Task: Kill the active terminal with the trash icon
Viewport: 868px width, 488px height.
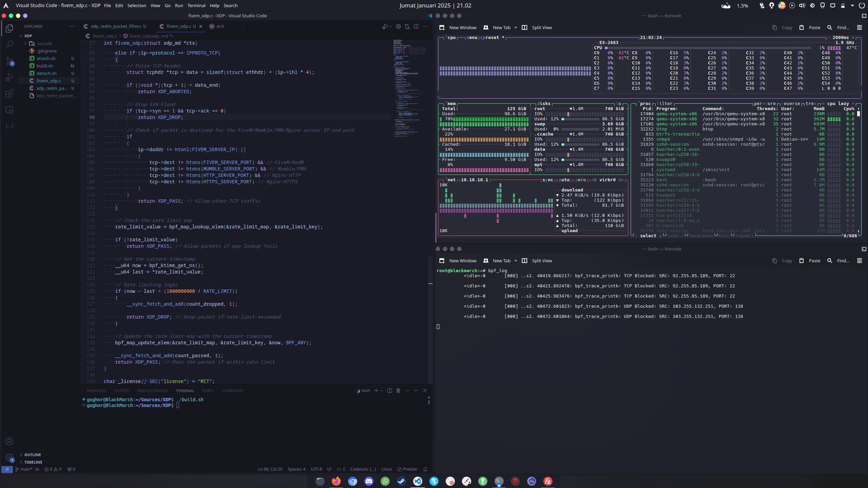Action: tap(398, 390)
